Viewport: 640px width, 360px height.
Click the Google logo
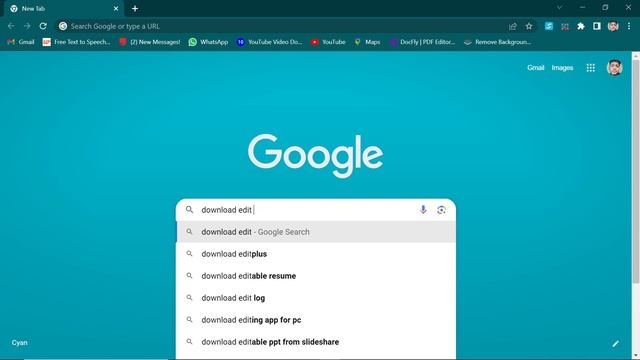pyautogui.click(x=316, y=156)
